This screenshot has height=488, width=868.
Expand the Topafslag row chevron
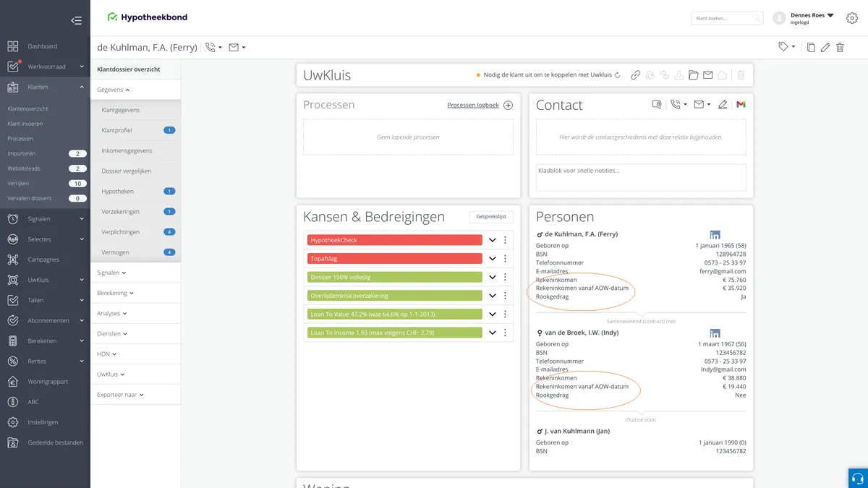point(493,258)
